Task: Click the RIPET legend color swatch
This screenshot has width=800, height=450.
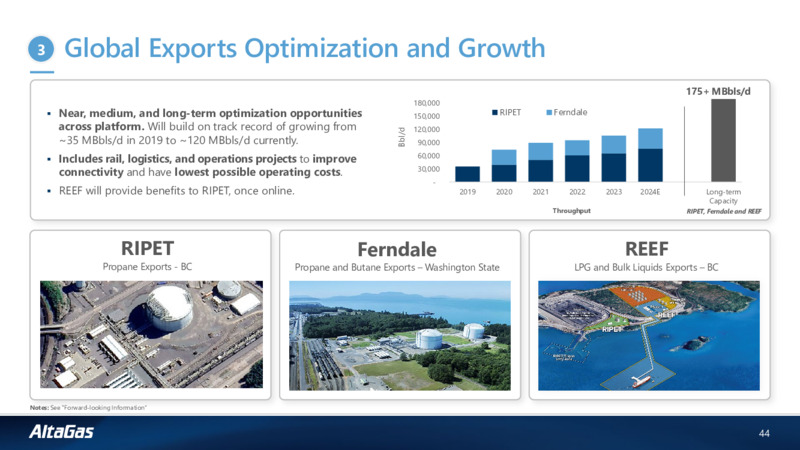Action: 495,112
